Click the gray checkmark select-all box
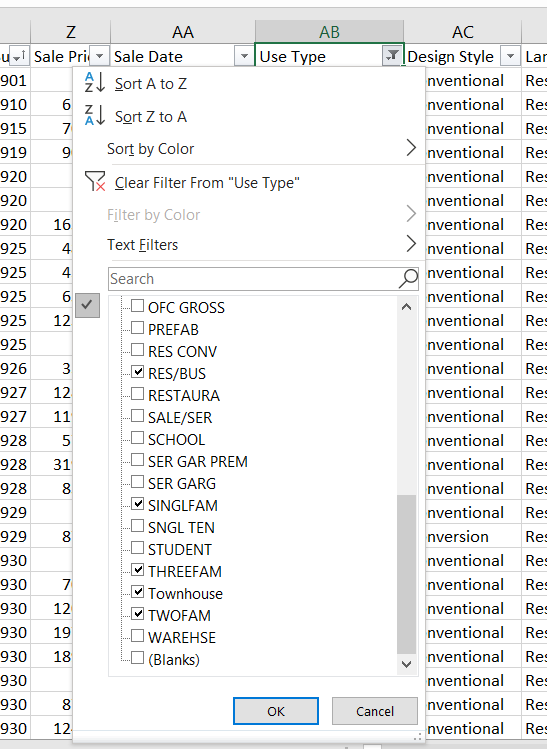The height and width of the screenshot is (749, 547). pyautogui.click(x=87, y=305)
